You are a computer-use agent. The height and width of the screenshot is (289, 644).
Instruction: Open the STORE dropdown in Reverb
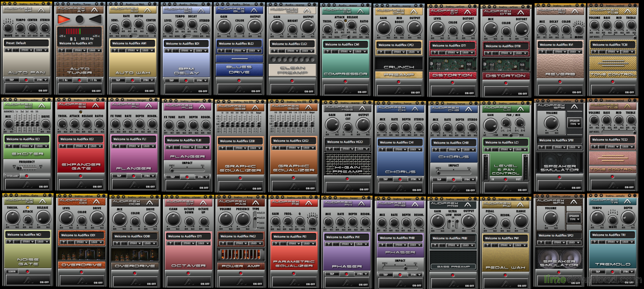coord(560,52)
